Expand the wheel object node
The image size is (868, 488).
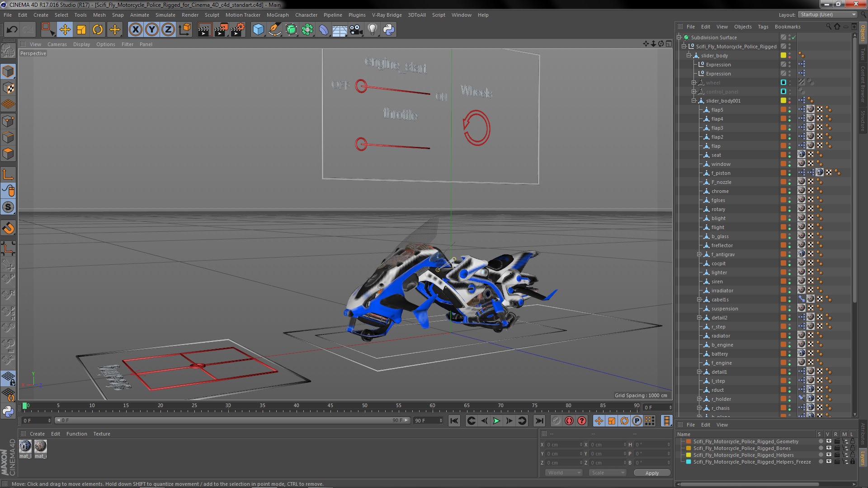(694, 83)
